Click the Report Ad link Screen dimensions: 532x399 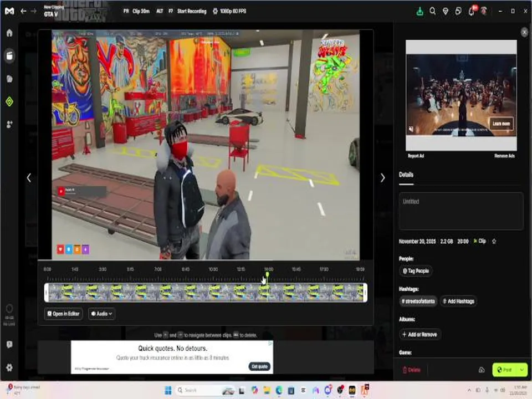(416, 156)
